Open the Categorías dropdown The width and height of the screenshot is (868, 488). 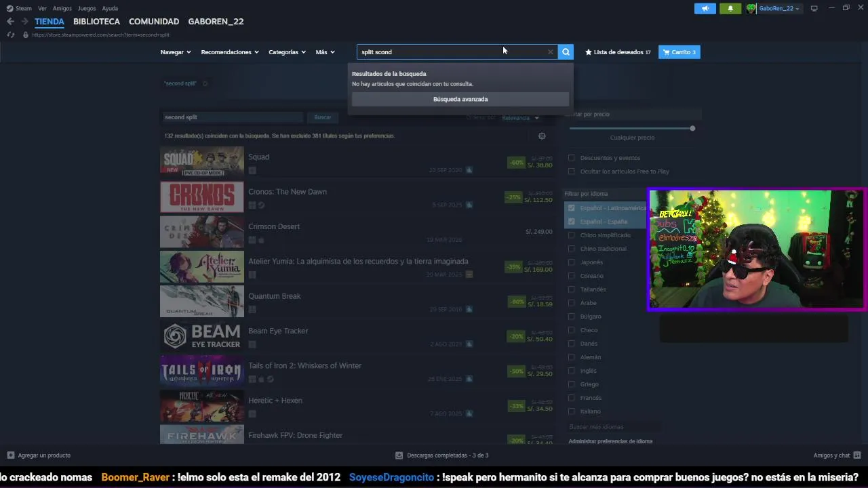(287, 52)
